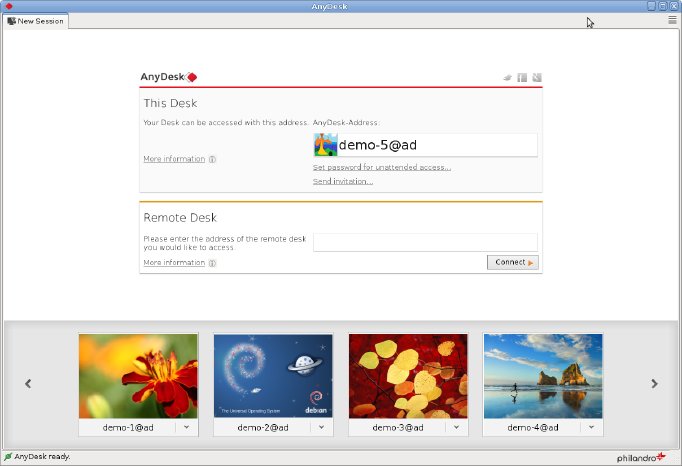Open Set password for unattended access link

click(382, 167)
